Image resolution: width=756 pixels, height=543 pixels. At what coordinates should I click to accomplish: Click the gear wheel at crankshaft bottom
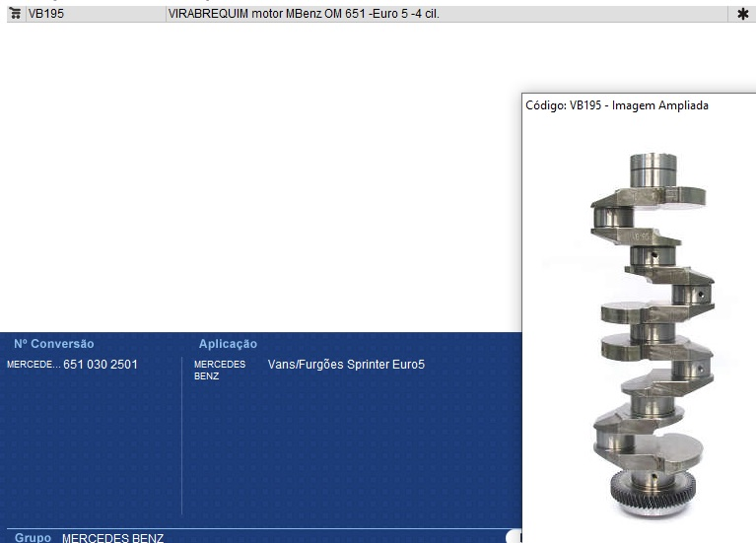[x=652, y=486]
